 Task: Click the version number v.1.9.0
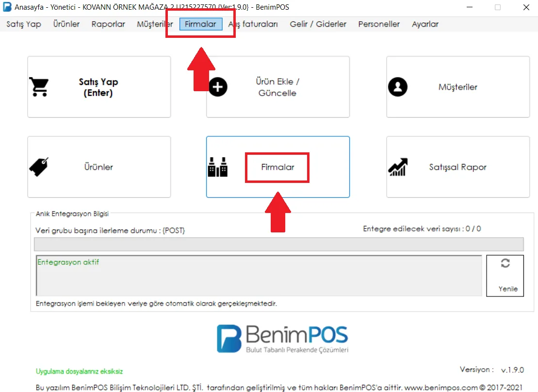point(512,370)
